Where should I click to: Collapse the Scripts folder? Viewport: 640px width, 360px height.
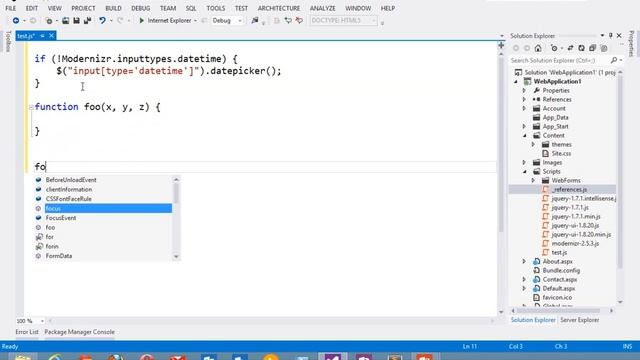pos(524,171)
